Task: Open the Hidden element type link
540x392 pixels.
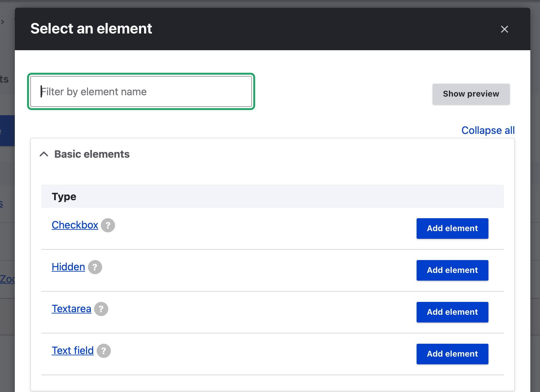Action: coord(68,267)
